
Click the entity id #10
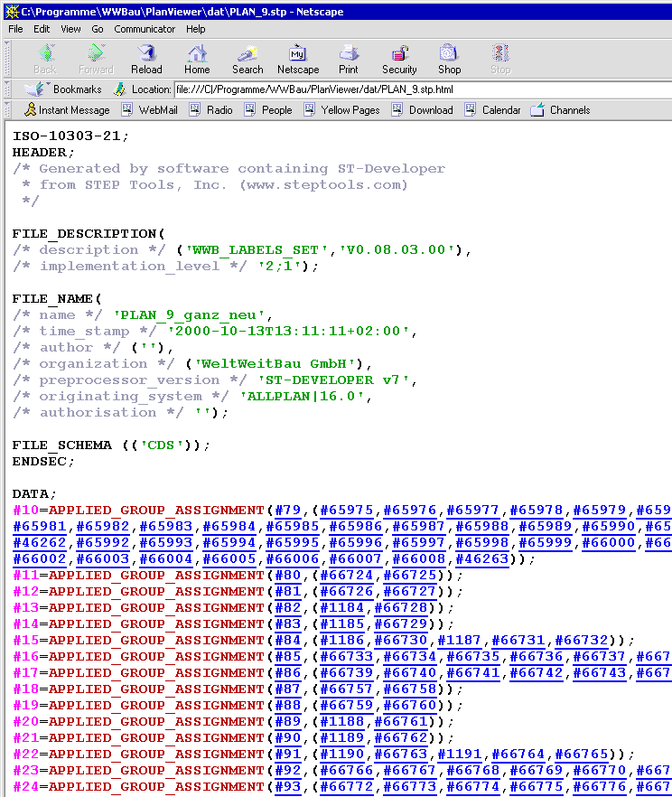click(26, 511)
